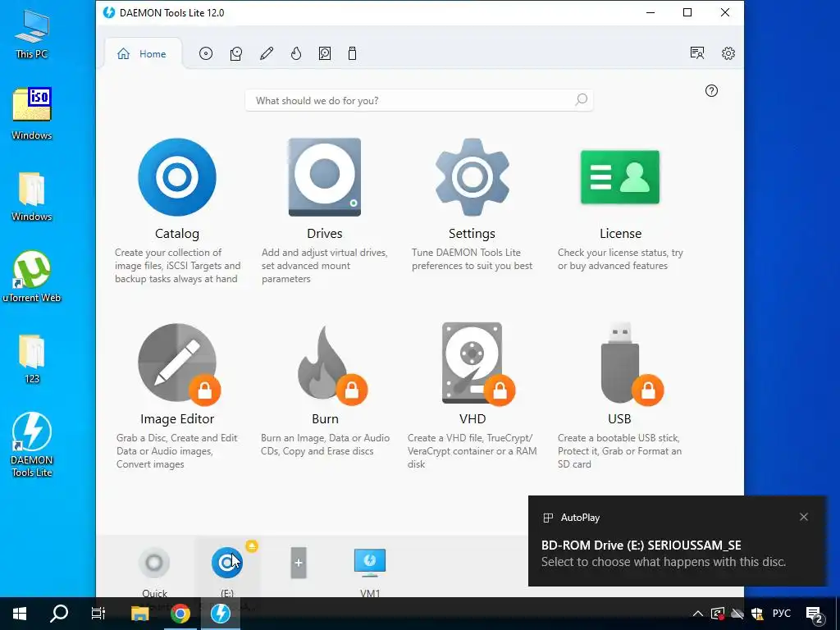Open taskbar search
This screenshot has height=630, width=840.
coord(59,614)
